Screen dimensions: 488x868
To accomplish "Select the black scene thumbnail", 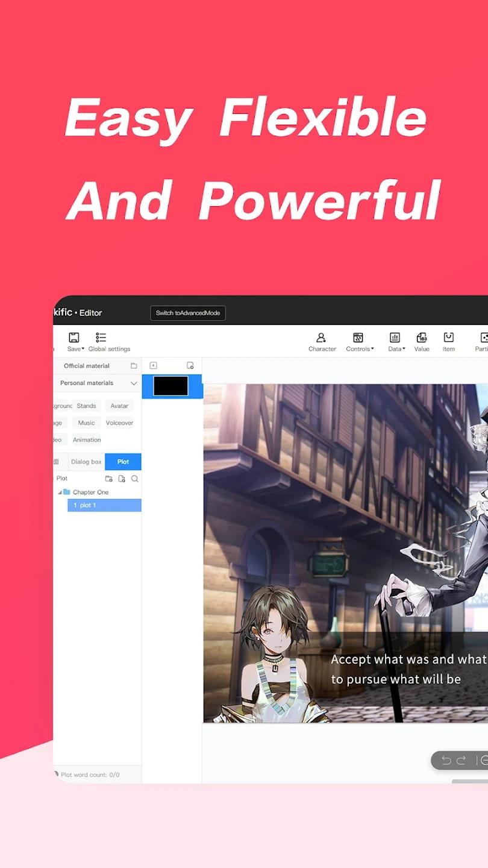I will 170,386.
